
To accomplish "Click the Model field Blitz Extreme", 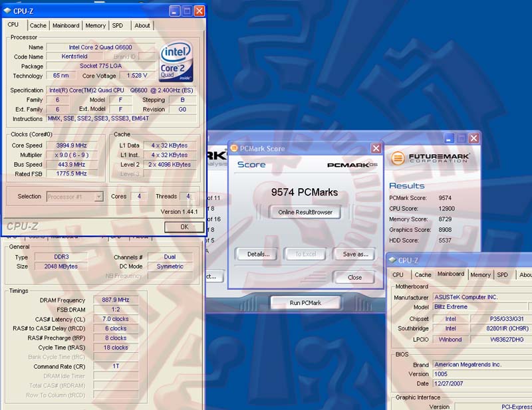I will (x=480, y=306).
